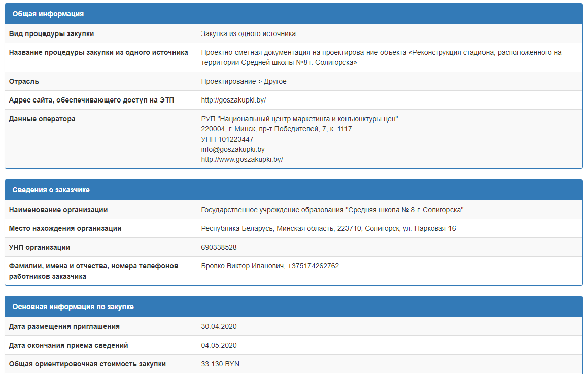The height and width of the screenshot is (374, 588).
Task: Click the organization name "Средняя школа № 8"
Action: point(332,210)
